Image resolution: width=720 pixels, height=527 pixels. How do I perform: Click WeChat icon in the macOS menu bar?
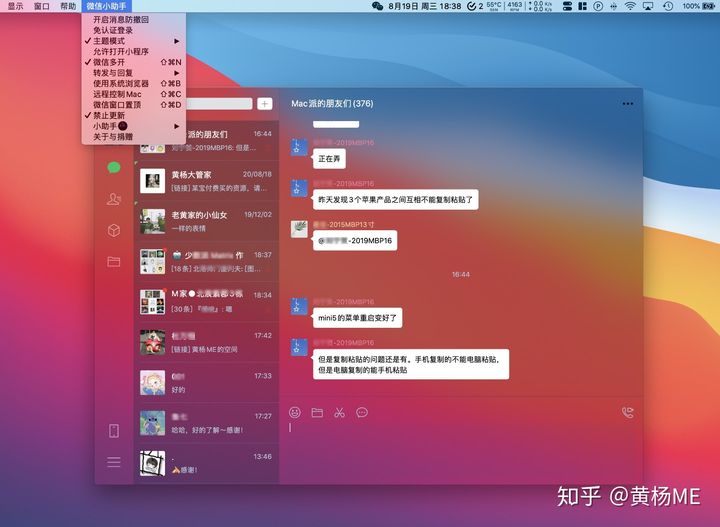click(x=377, y=6)
